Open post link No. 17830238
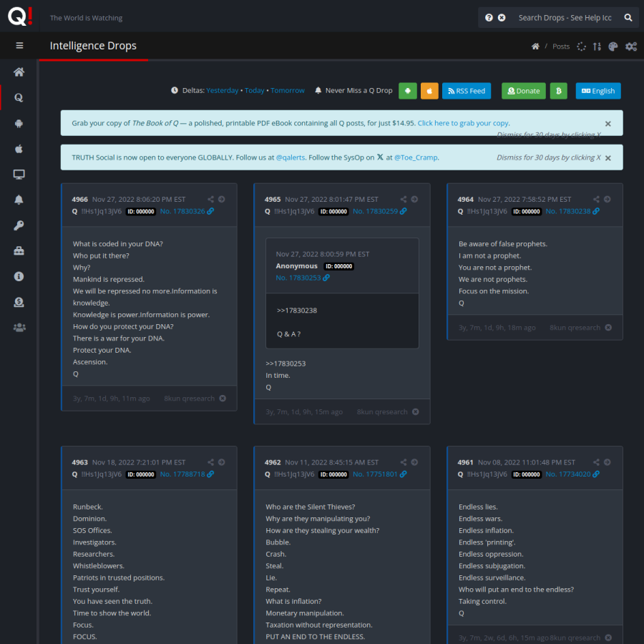644x644 pixels. 572,211
